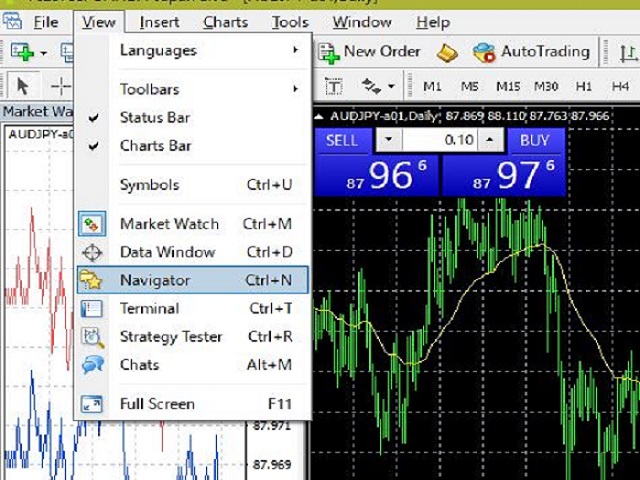640x480 pixels.
Task: Open Data Window crosshair entry
Action: click(x=192, y=252)
